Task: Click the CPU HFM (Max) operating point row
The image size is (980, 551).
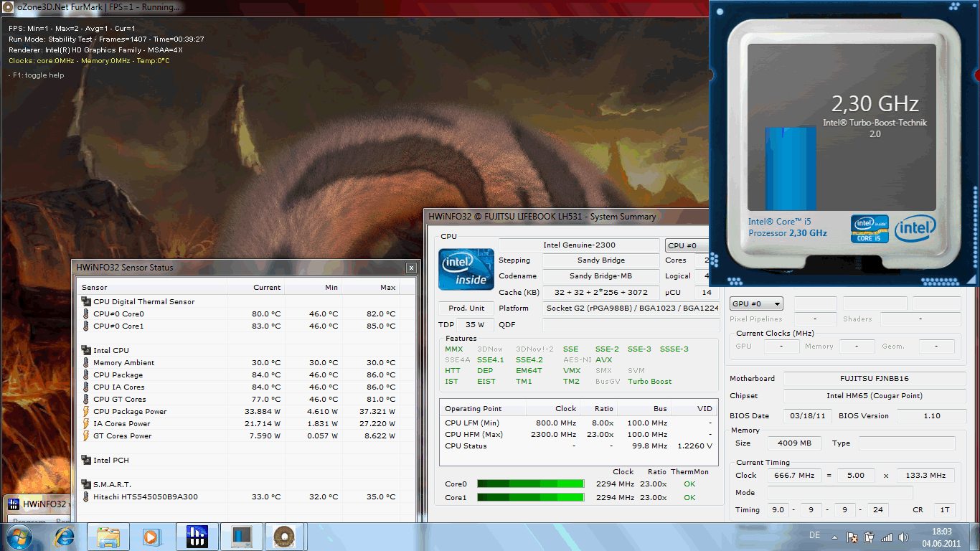Action: (x=578, y=435)
